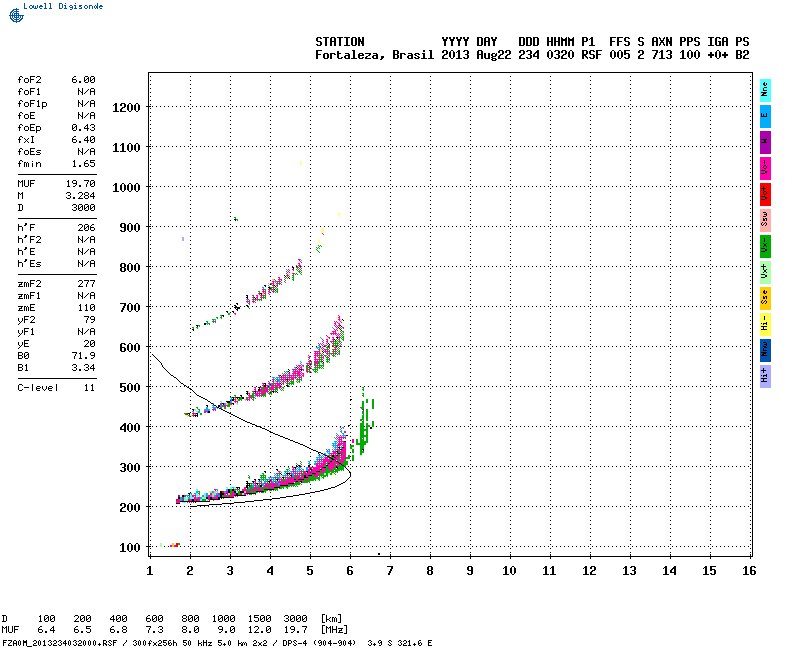The height and width of the screenshot is (650, 800).
Task: Click the 6 MHz frequency axis label
Action: click(x=350, y=571)
